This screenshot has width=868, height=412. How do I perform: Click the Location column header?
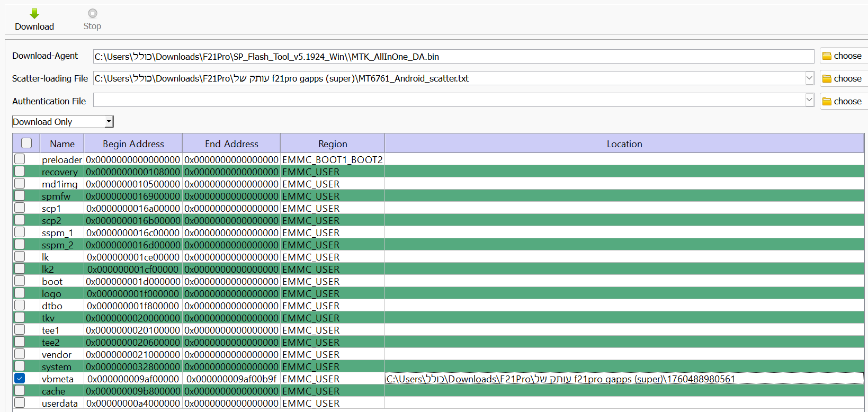624,144
